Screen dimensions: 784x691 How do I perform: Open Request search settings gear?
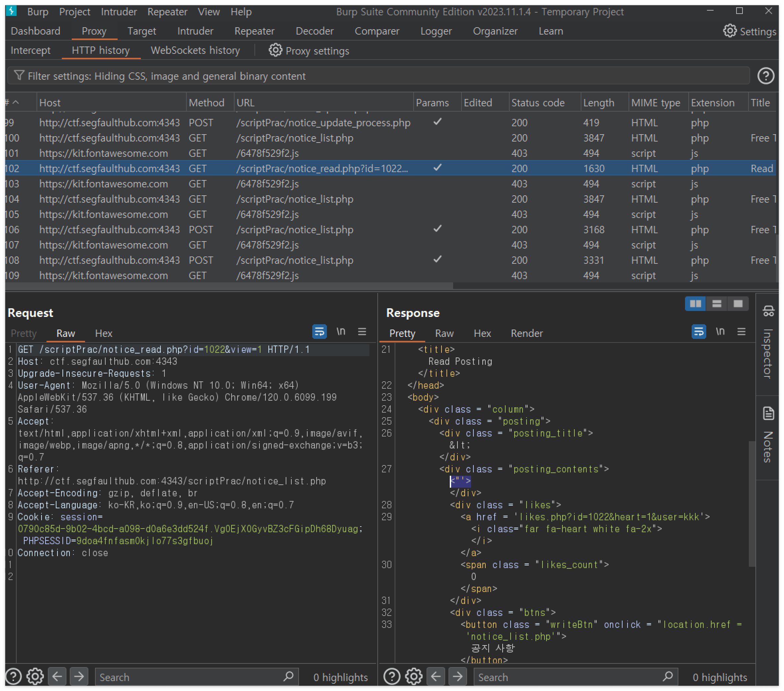(x=35, y=676)
